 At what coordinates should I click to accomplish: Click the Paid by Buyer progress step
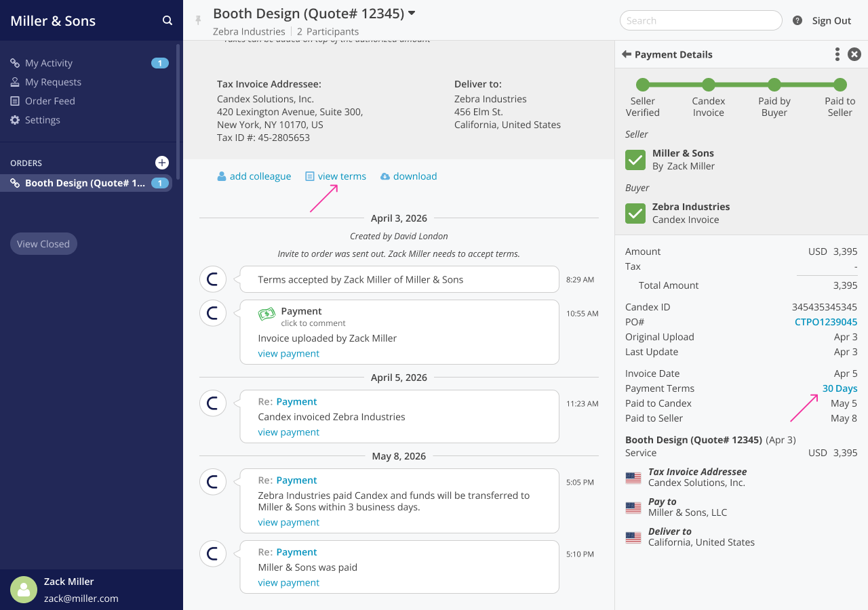tap(774, 85)
